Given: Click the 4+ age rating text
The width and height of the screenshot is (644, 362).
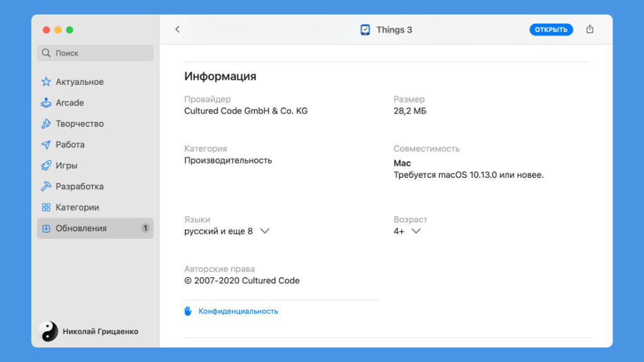Looking at the screenshot, I should (x=399, y=231).
